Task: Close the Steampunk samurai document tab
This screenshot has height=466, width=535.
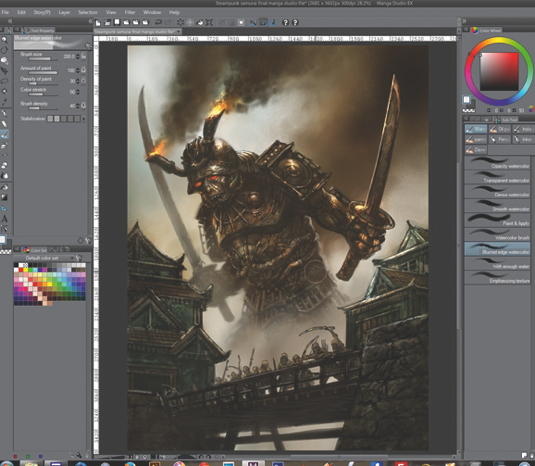Action: click(x=179, y=31)
